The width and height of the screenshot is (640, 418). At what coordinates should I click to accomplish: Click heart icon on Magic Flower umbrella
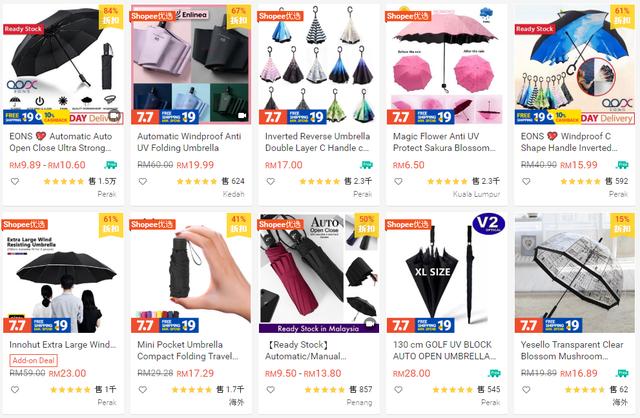(398, 181)
